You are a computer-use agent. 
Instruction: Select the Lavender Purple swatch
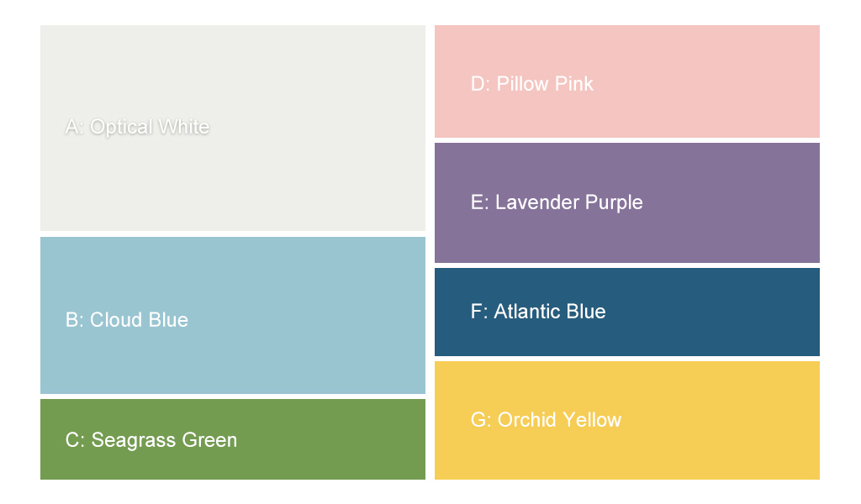tap(627, 203)
